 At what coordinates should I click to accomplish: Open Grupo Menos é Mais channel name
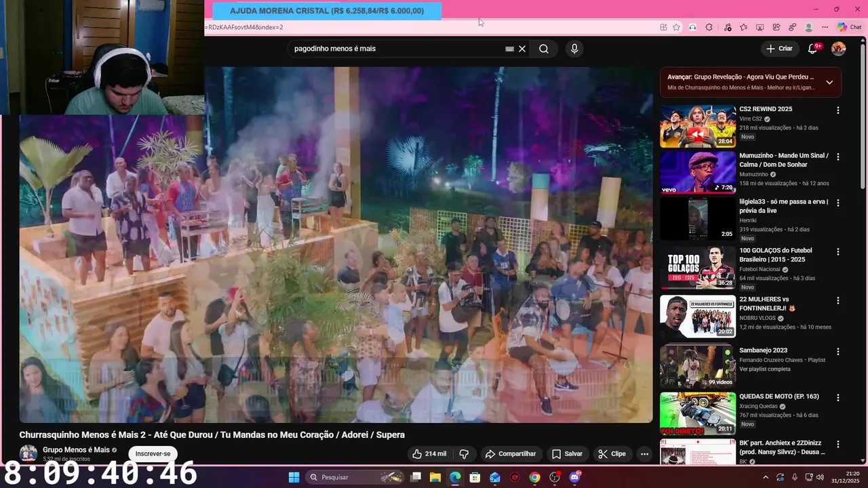76,450
